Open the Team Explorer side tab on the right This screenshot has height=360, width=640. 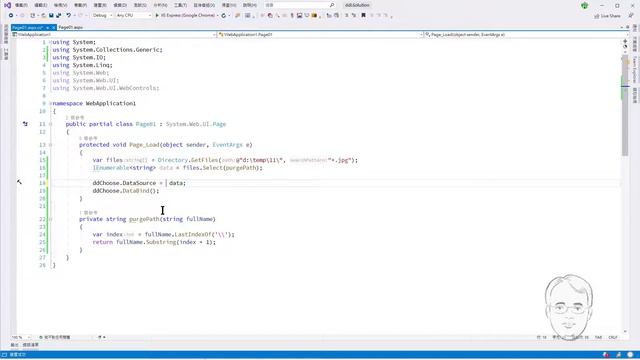635,69
